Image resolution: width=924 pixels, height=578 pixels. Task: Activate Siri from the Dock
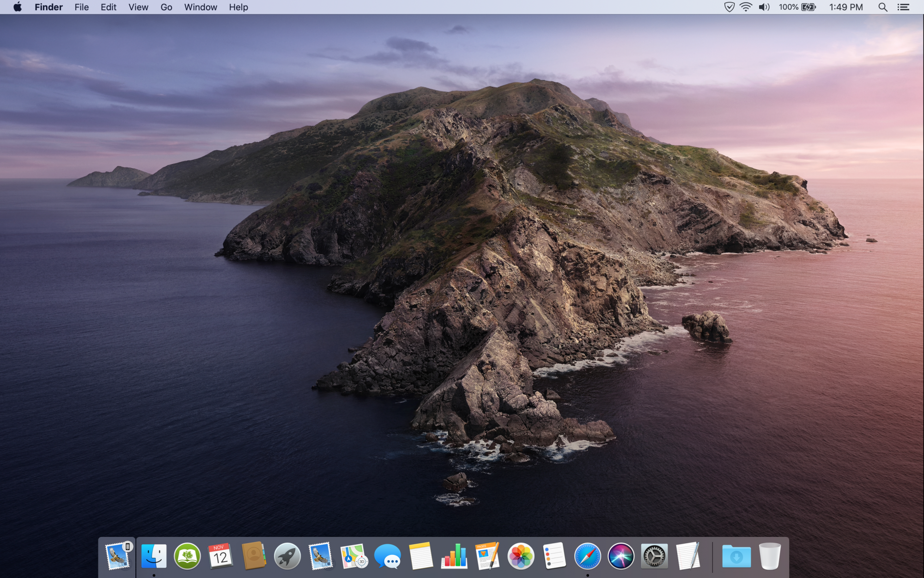pyautogui.click(x=621, y=556)
